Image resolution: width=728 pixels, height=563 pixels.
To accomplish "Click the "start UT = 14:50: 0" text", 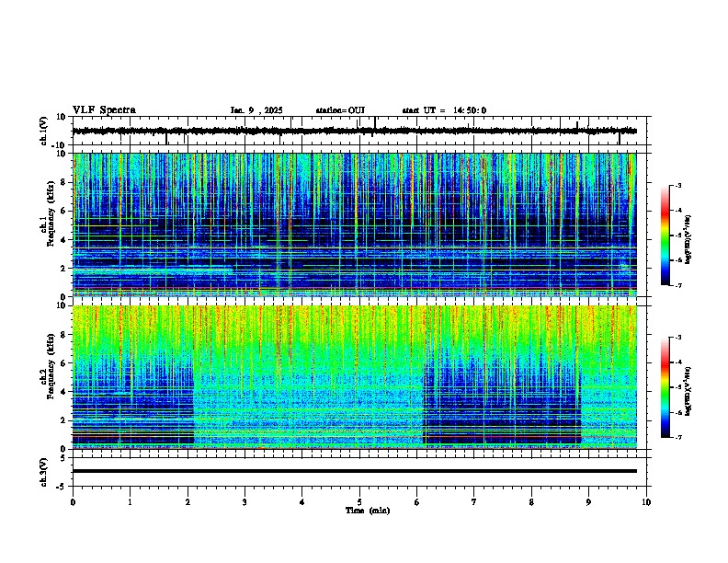I will 444,110.
